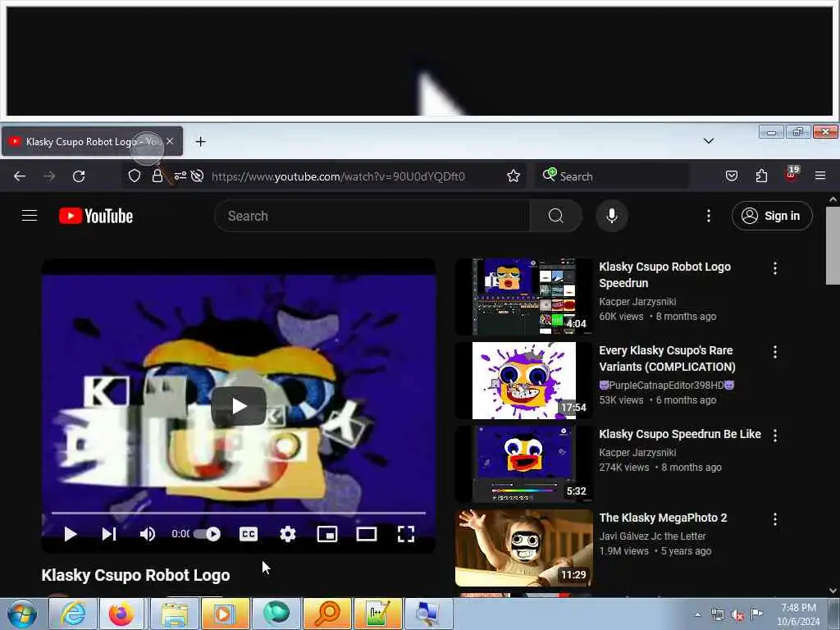Open options for Rare Variants video
Screen dimensions: 840x630
point(775,352)
